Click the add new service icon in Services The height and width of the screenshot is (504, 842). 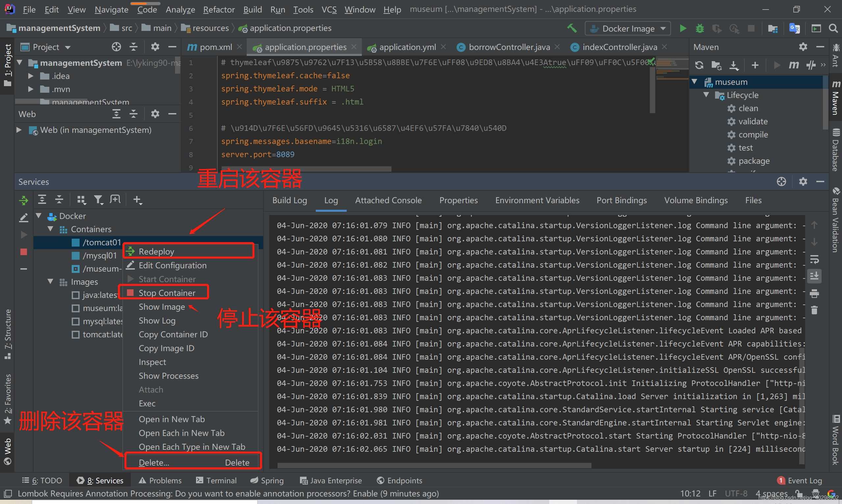[137, 199]
